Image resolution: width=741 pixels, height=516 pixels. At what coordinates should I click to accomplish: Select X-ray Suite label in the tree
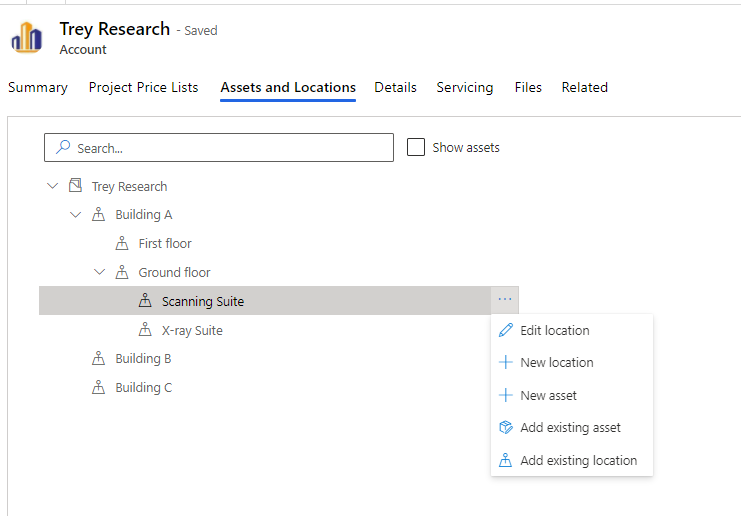point(192,330)
